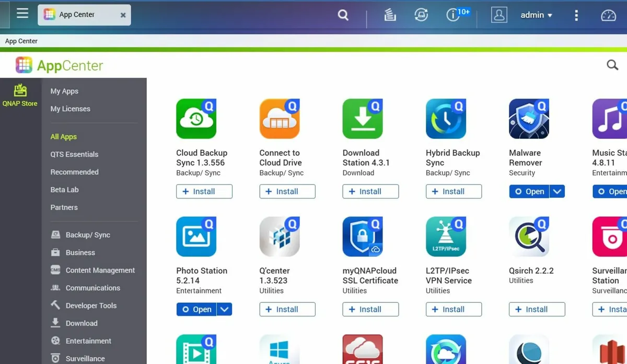Open the main hamburger menu

[x=22, y=13]
